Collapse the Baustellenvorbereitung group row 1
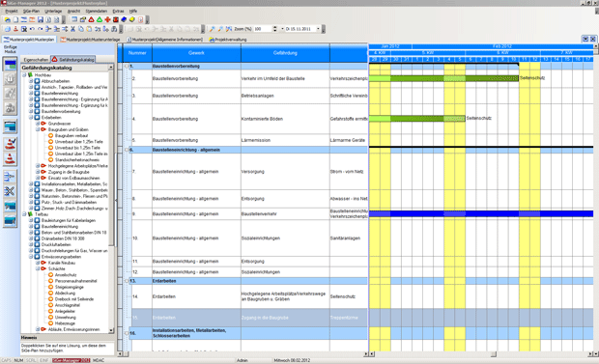This screenshot has height=364, width=599. [127, 67]
